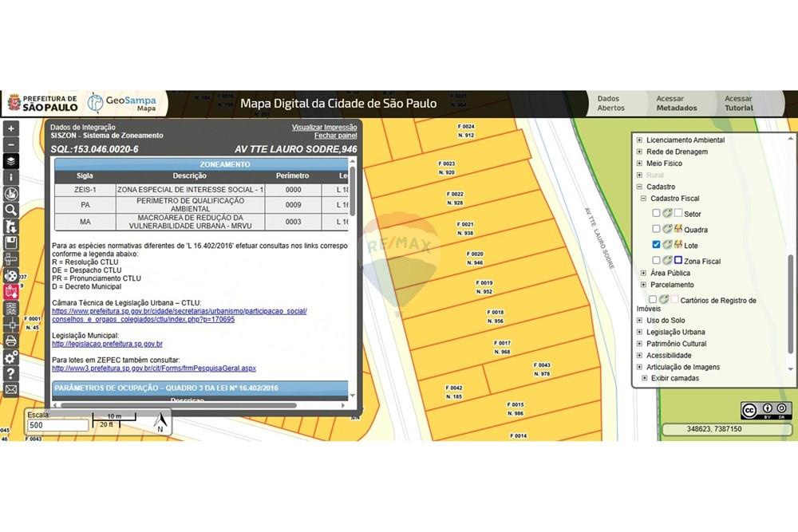
Task: Open the help question mark icon
Action: pos(10,373)
